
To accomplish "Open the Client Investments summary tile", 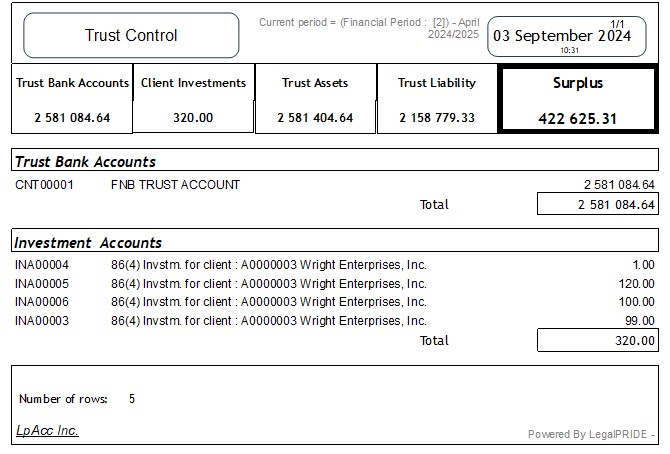I will pyautogui.click(x=193, y=99).
